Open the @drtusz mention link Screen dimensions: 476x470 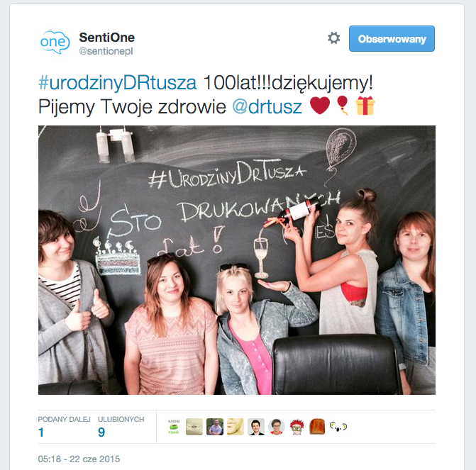(267, 107)
